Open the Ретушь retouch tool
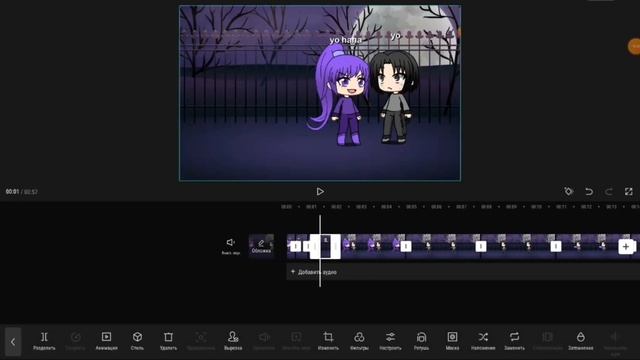This screenshot has height=360, width=640. point(421,340)
